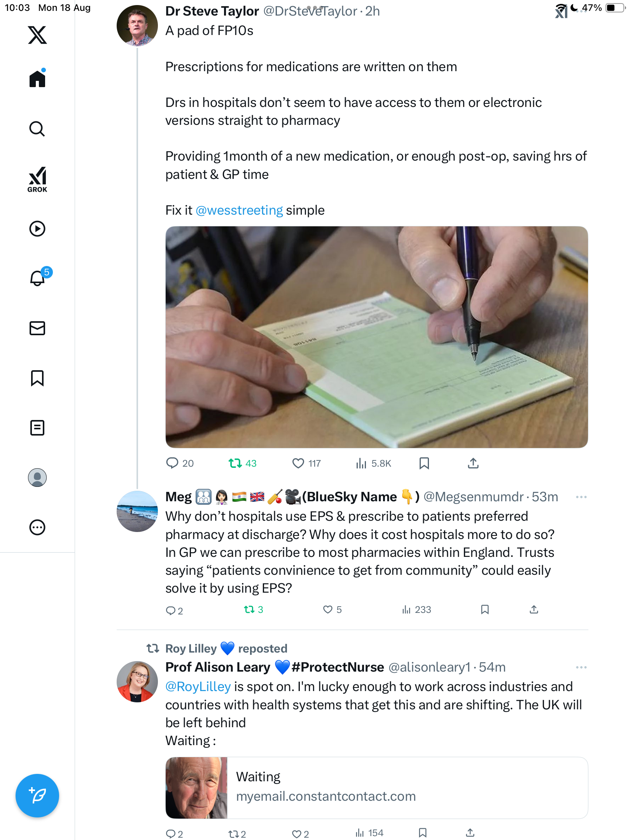The height and width of the screenshot is (840, 630).
Task: Open profile avatar in sidebar
Action: click(x=37, y=478)
